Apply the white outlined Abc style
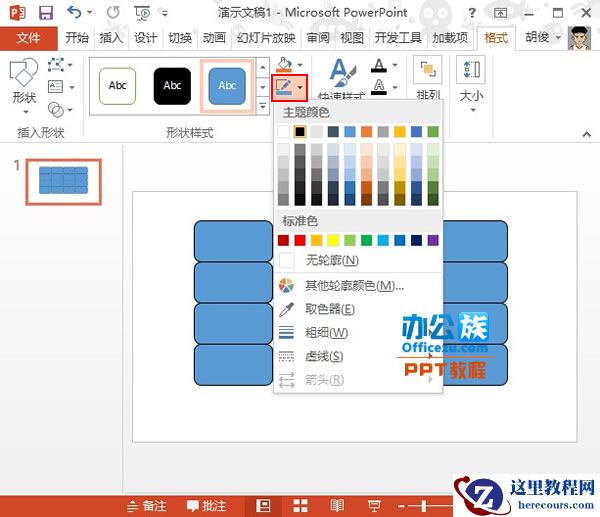The height and width of the screenshot is (517, 600). [x=117, y=86]
